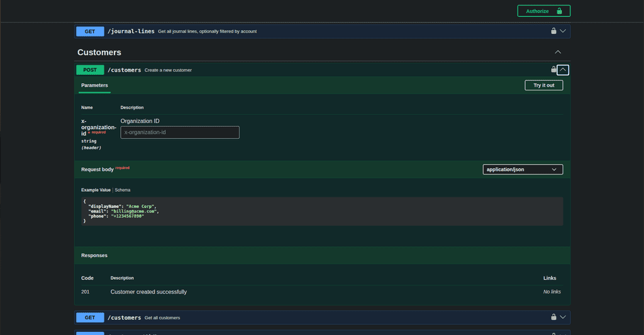The image size is (644, 335).
Task: Click the x-organization-id input field
Action: [180, 132]
